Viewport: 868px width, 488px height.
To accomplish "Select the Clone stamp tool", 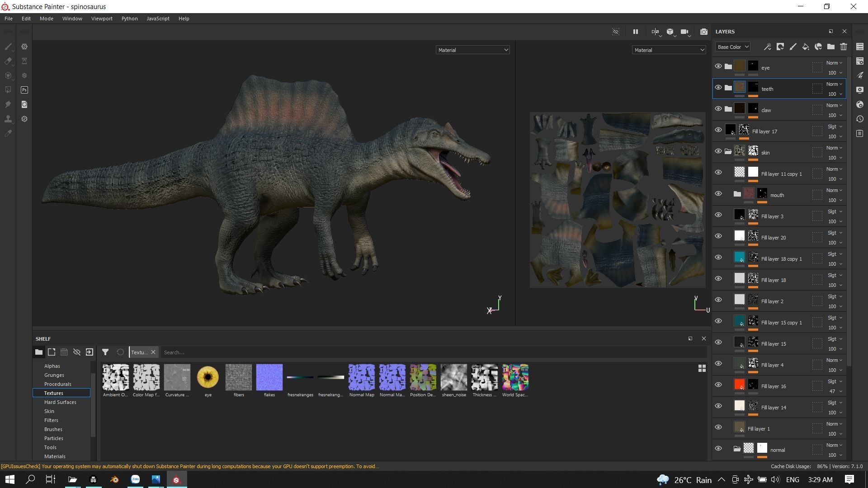I will pos(8,119).
